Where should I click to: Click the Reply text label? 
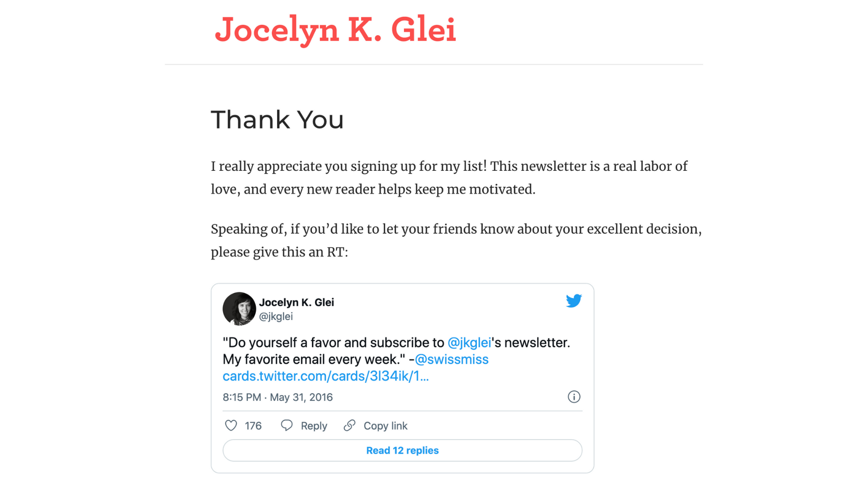pos(314,426)
